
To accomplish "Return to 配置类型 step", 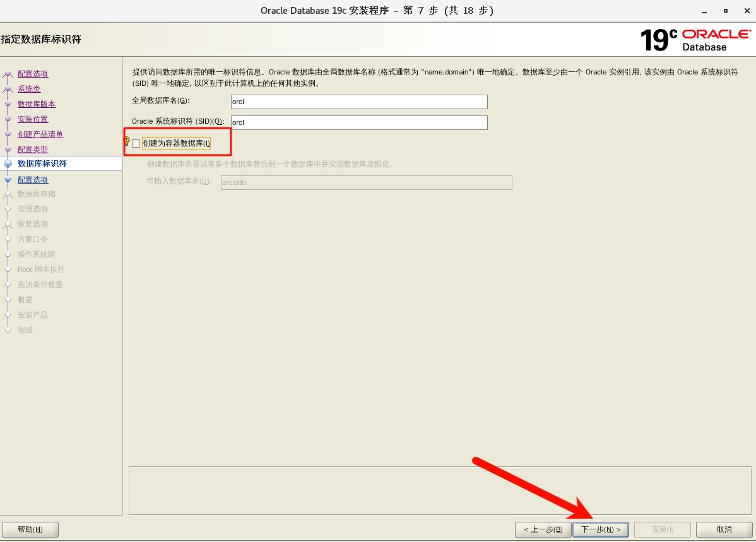I will pos(33,150).
